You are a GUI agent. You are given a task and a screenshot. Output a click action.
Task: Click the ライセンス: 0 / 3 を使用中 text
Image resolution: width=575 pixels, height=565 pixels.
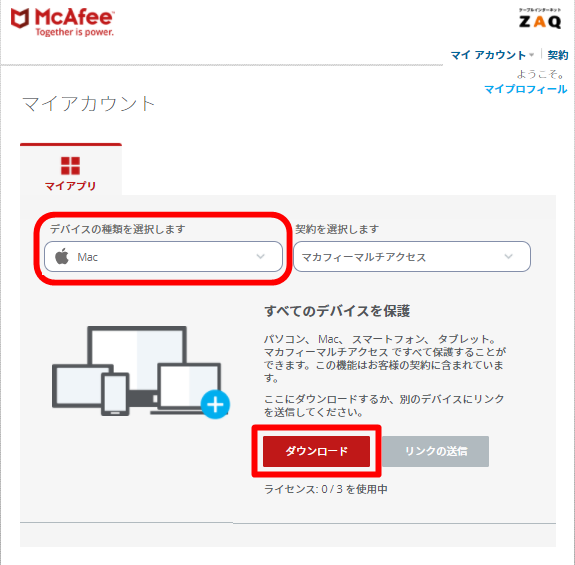coord(326,489)
